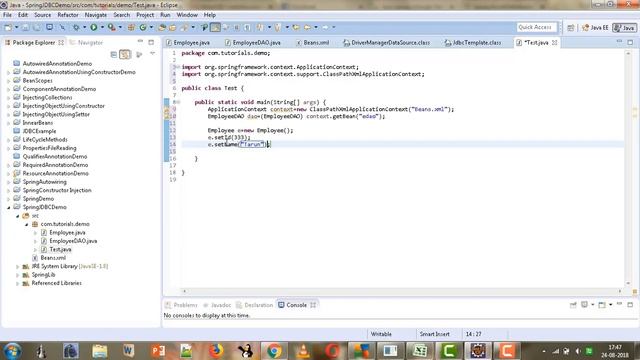The image size is (640, 360).
Task: Click the Back navigation arrow icon
Action: [x=307, y=27]
